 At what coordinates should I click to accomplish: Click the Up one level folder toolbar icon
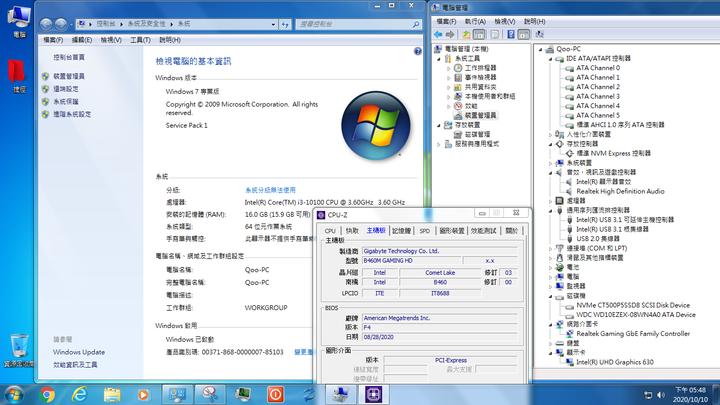click(466, 34)
